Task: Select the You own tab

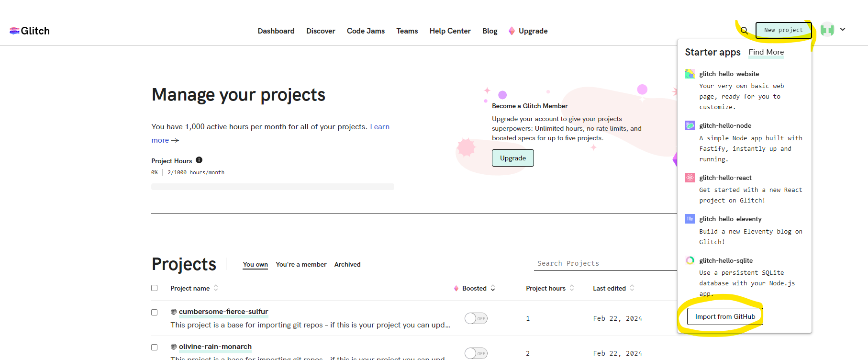Action: point(255,264)
